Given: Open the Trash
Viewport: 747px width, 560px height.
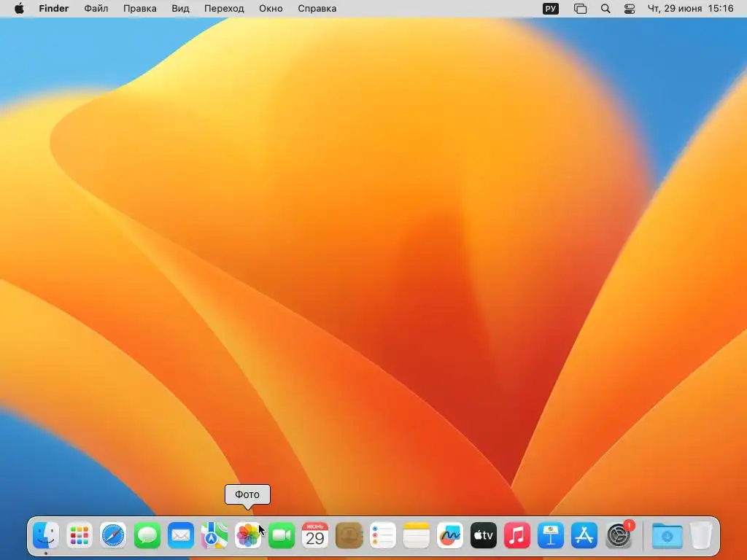Looking at the screenshot, I should [x=701, y=536].
